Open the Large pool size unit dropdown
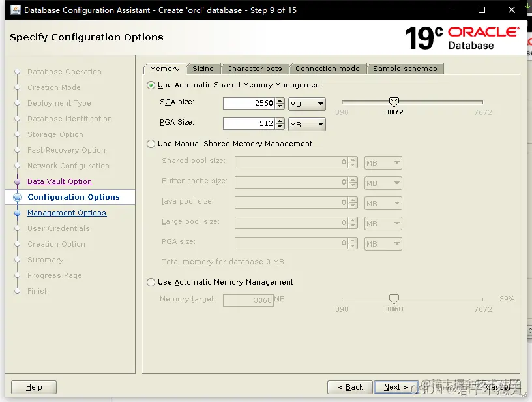532x402 pixels. click(x=383, y=224)
